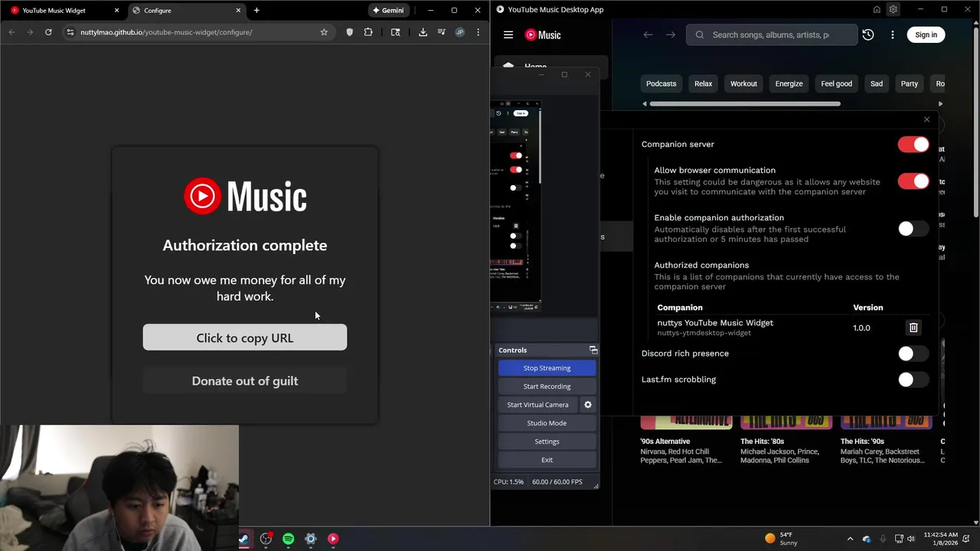Screen dimensions: 980x551
Task: Delete nuttys YouTube Music Widget companion
Action: [x=913, y=328]
